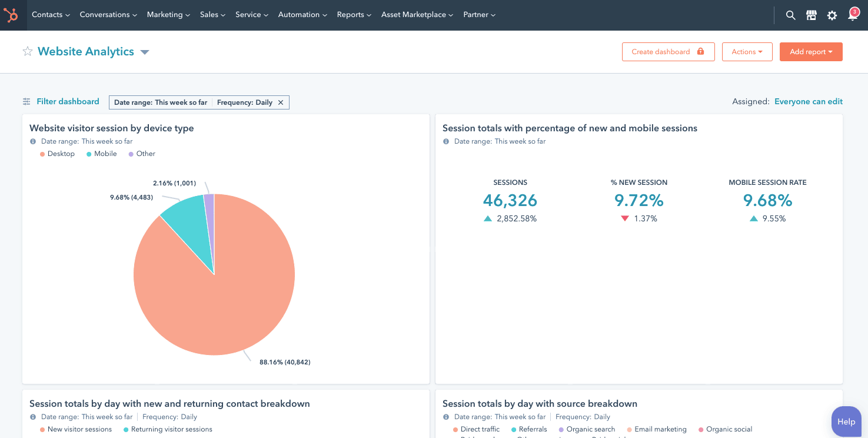Viewport: 868px width, 438px height.
Task: Hide Direct traffic in source breakdown legend
Action: point(477,429)
